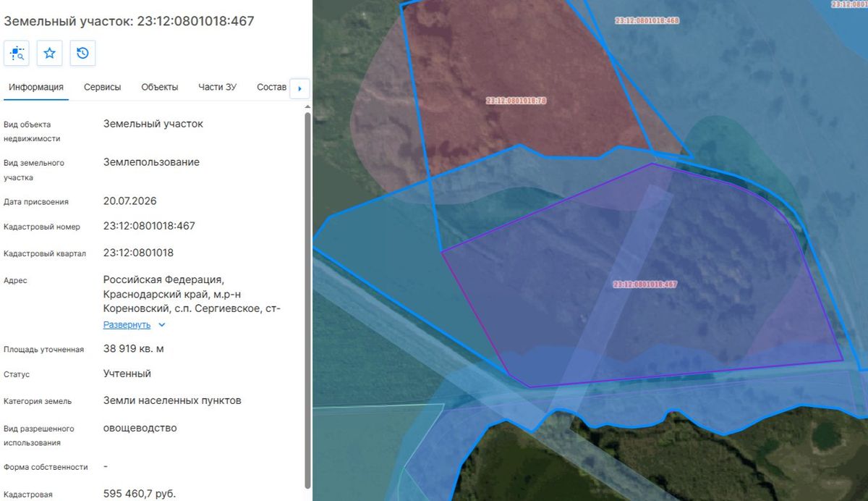868x501 pixels.
Task: Open the Части ЗУ tab
Action: coord(218,88)
